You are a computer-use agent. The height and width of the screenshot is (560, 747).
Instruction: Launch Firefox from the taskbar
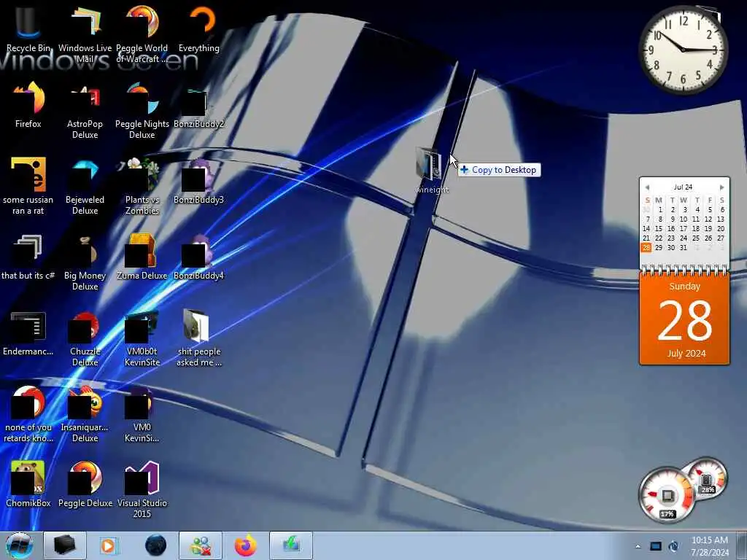click(245, 545)
